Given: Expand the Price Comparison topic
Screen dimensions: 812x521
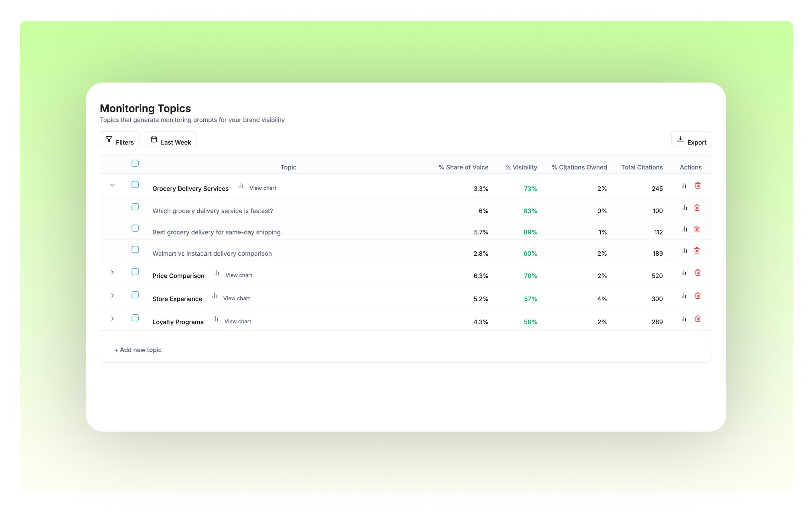Looking at the screenshot, I should coord(113,272).
